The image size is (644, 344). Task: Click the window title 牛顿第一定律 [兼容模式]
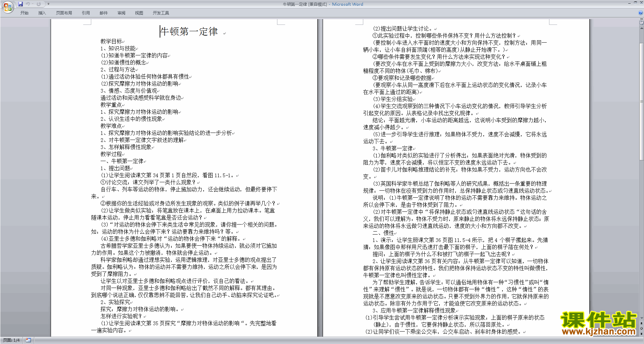305,4
